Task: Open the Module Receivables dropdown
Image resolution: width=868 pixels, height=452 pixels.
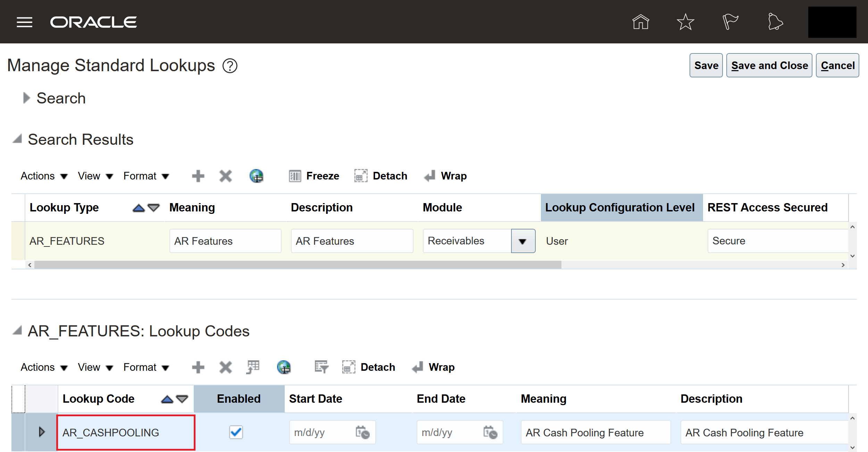Action: tap(523, 241)
